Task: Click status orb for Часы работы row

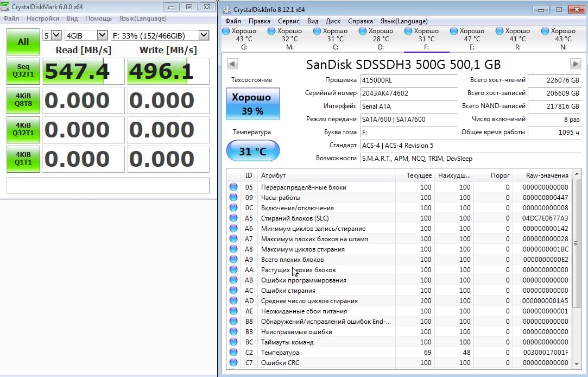Action: (233, 197)
